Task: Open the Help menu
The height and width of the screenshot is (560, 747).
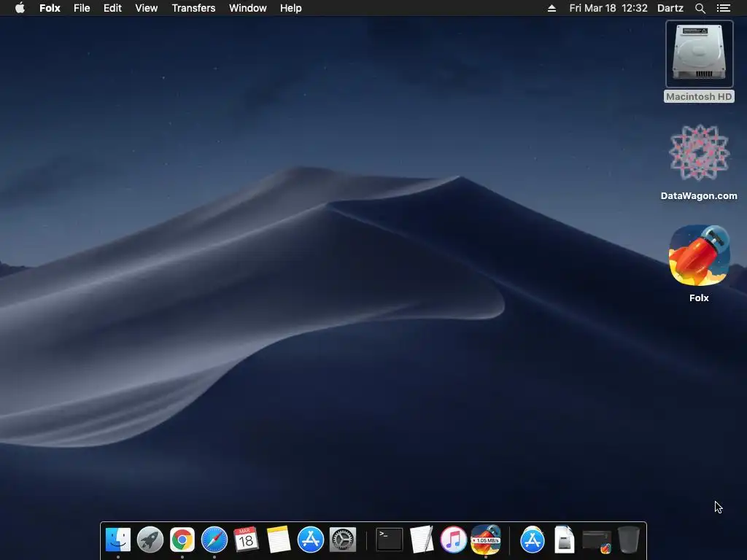Action: pyautogui.click(x=290, y=8)
